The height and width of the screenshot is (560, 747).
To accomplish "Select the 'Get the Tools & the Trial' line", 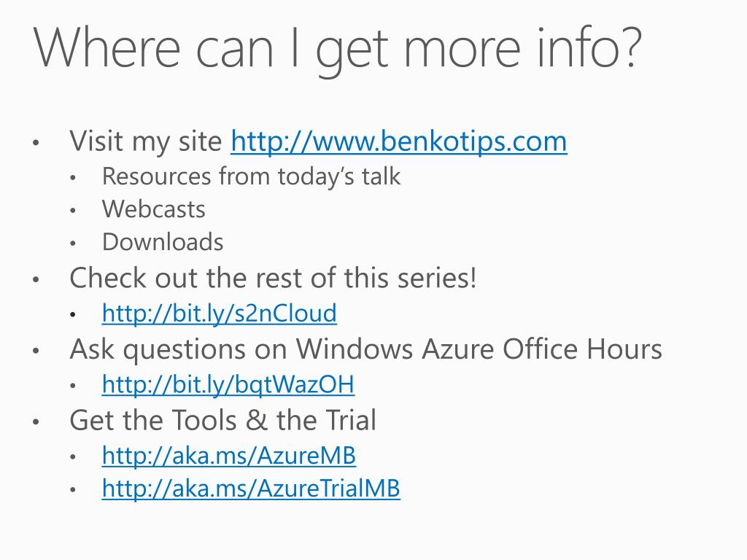I will (x=223, y=420).
